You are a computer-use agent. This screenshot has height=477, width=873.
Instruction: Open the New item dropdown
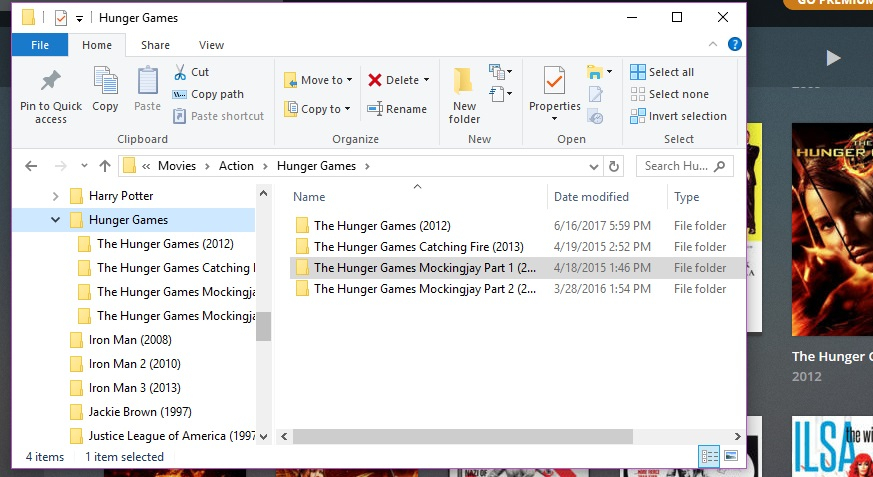(501, 72)
